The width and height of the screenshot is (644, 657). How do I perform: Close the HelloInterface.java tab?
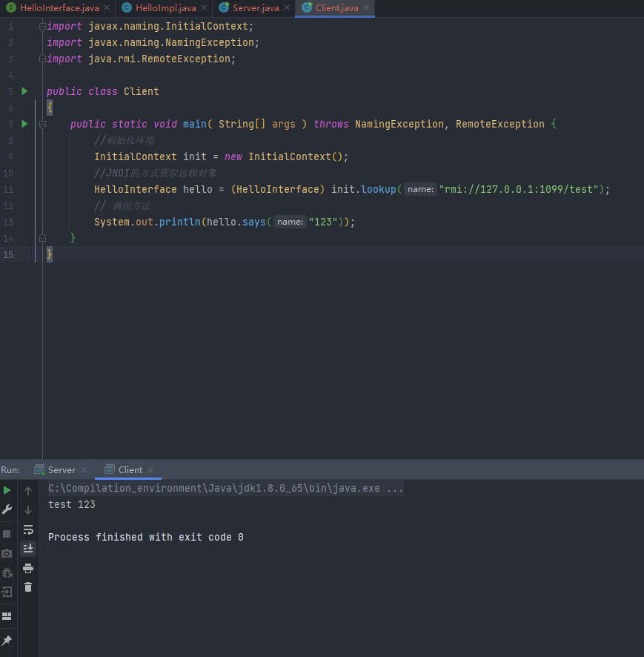pyautogui.click(x=107, y=8)
